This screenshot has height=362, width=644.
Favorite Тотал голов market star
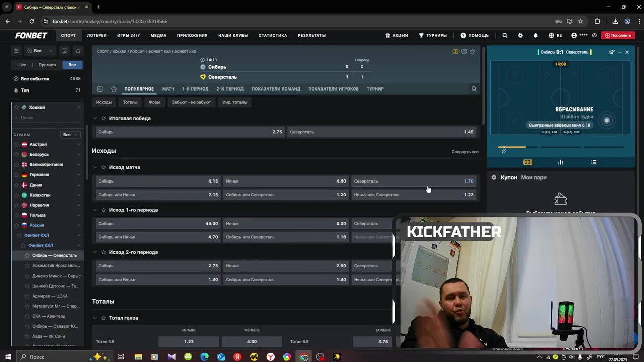(x=104, y=318)
